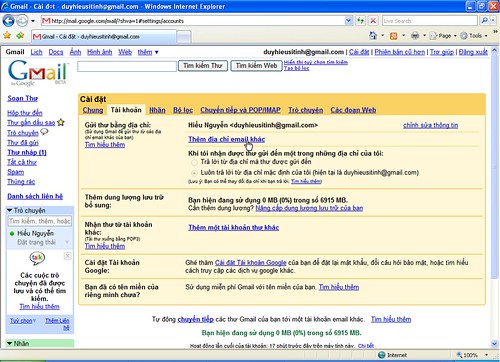Viewport: 500px width, 362px height.
Task: Collapse the Trò chuyện chat panel triangle
Action: tap(9, 210)
